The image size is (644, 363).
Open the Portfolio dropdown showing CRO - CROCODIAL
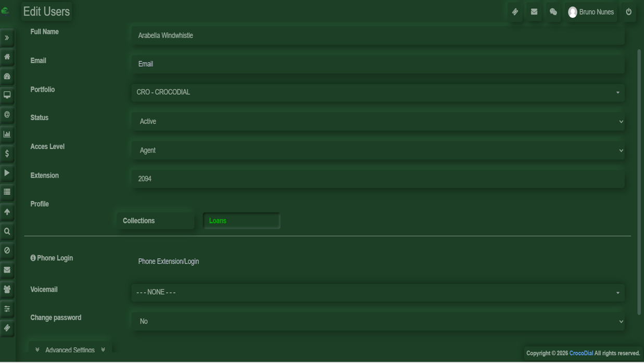click(x=377, y=93)
